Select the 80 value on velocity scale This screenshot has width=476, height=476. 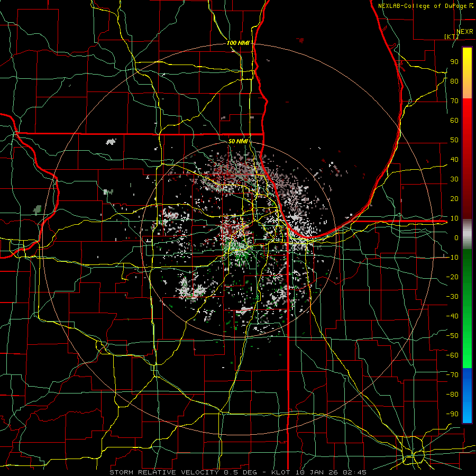pyautogui.click(x=454, y=81)
